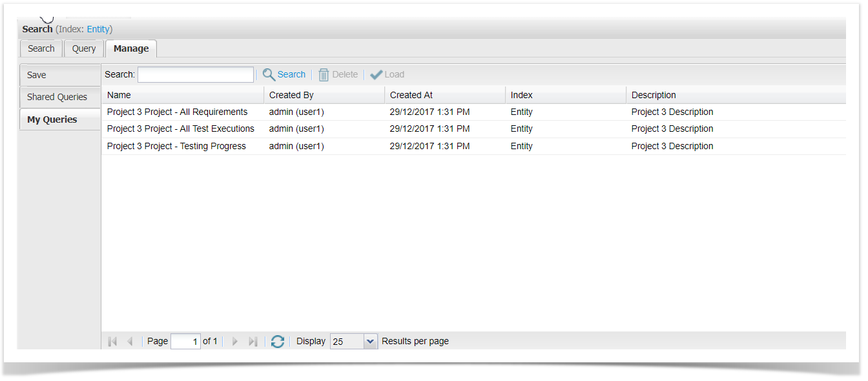Viewport: 868px width, 381px height.
Task: Select the Manage tab
Action: [x=131, y=48]
